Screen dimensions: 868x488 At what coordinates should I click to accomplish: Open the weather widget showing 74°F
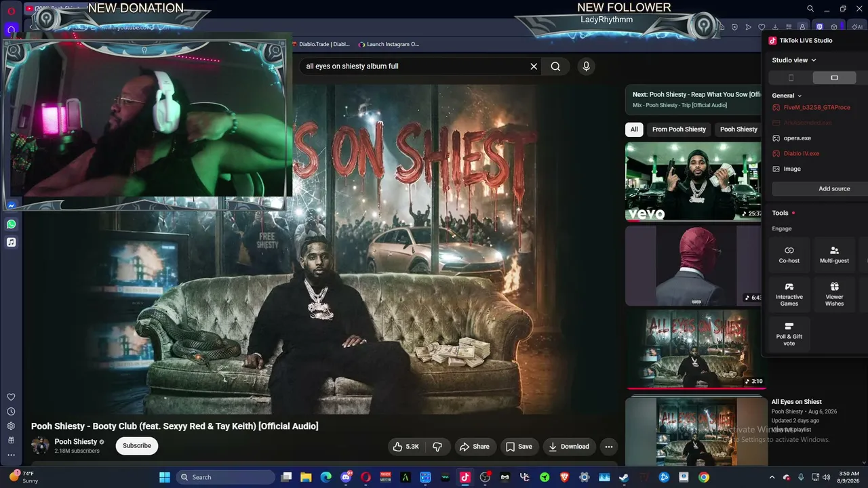23,477
